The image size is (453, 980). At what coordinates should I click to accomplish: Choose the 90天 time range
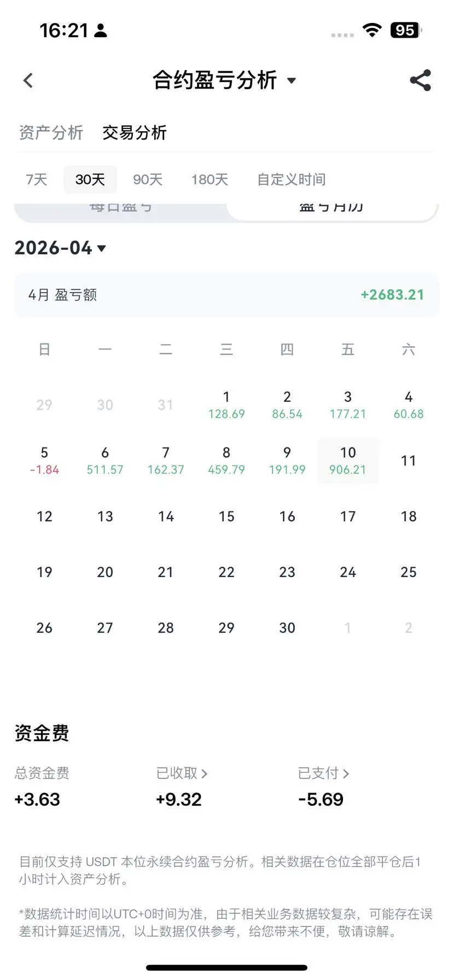pos(148,179)
